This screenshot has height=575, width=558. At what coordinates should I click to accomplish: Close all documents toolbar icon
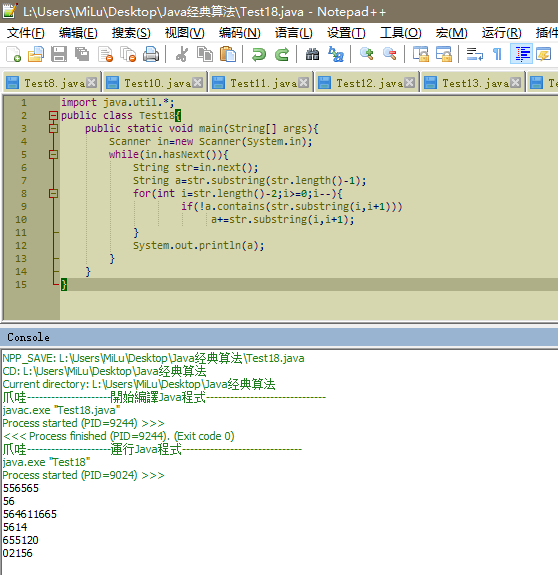(128, 54)
